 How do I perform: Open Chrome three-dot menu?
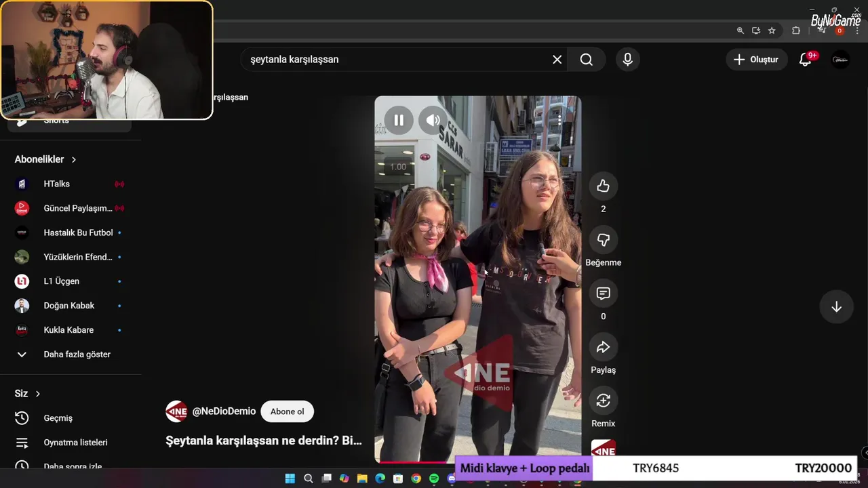click(x=857, y=30)
